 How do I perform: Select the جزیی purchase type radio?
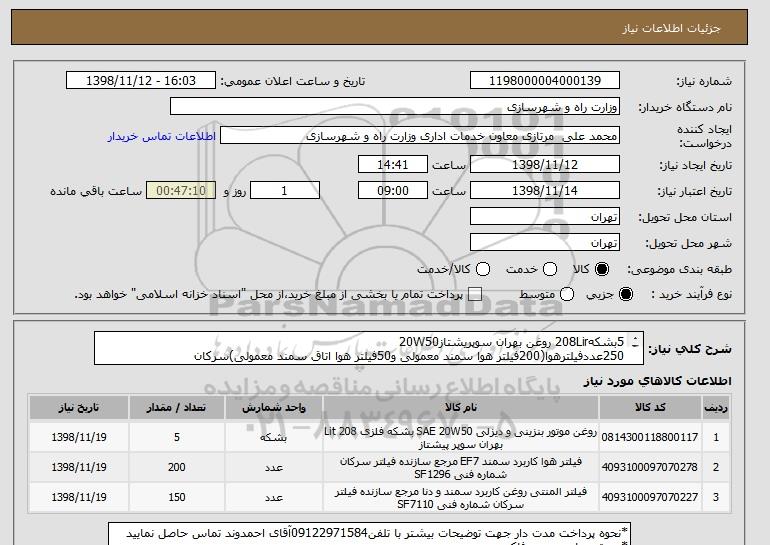click(x=626, y=294)
